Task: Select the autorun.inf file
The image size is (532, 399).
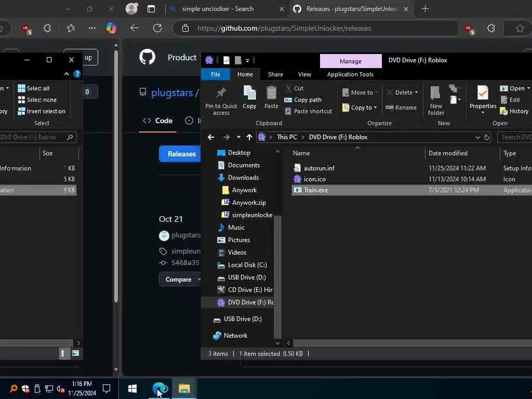Action: 319,168
